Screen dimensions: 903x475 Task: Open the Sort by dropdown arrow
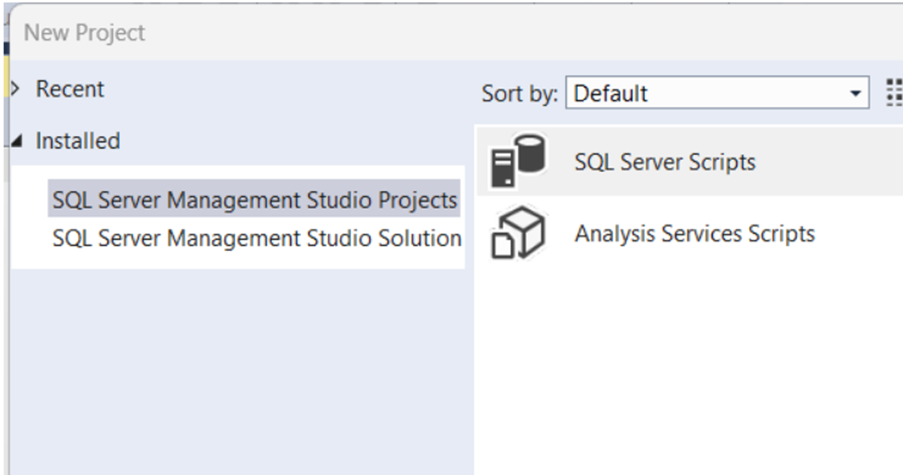(x=855, y=94)
